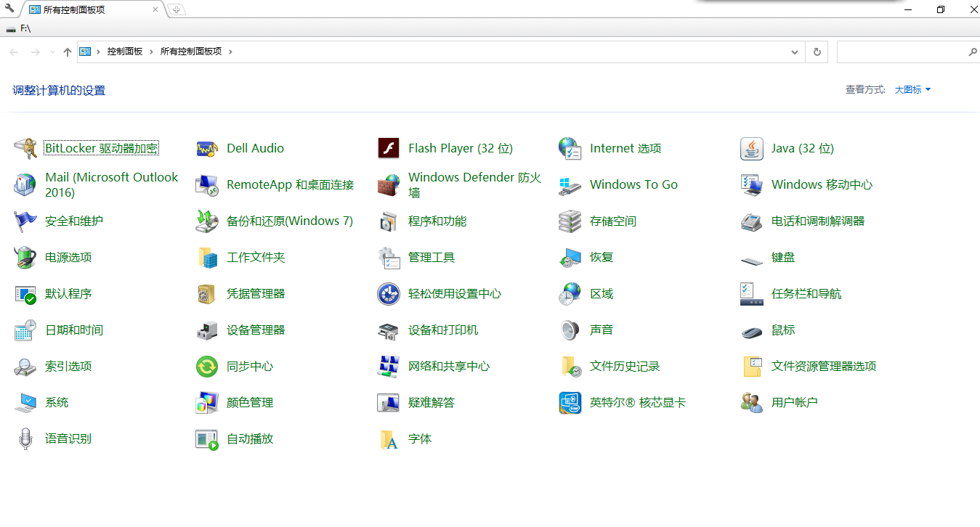Open the recent locations dropdown arrow

(52, 52)
